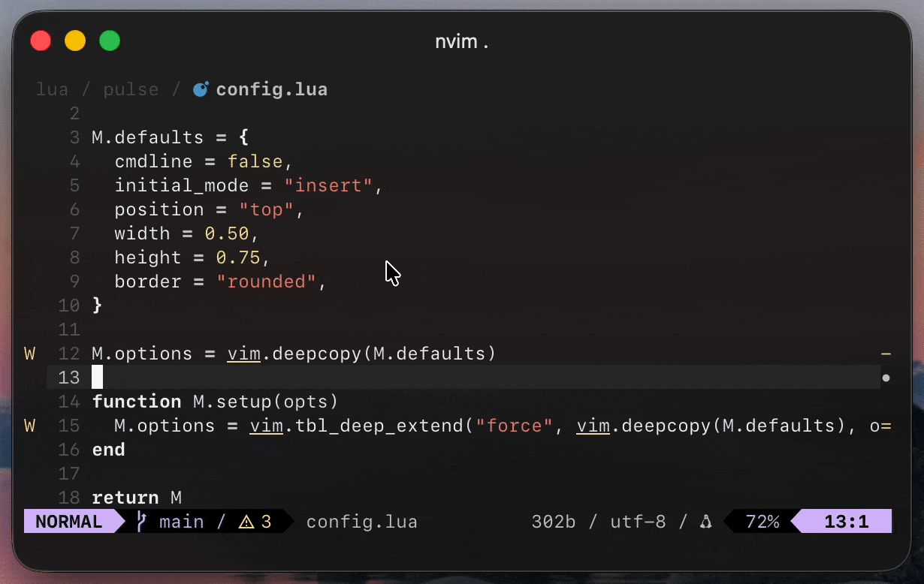Click the 0.50 width value

click(227, 233)
